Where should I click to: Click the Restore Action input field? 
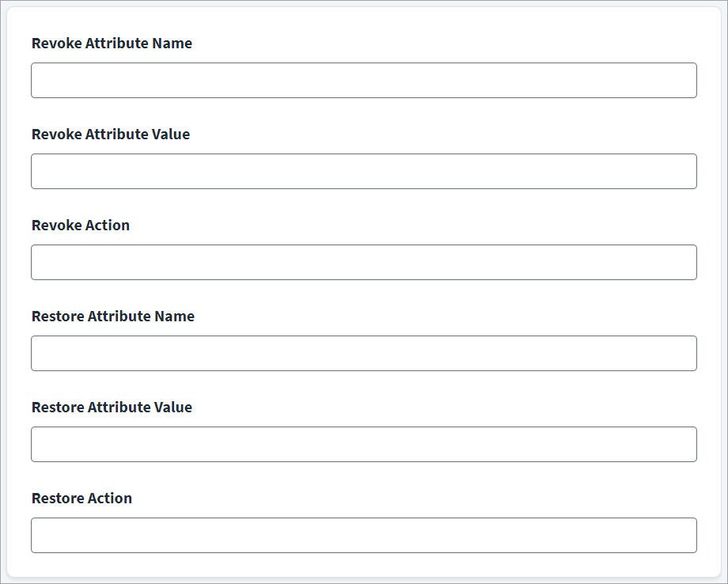(x=364, y=535)
